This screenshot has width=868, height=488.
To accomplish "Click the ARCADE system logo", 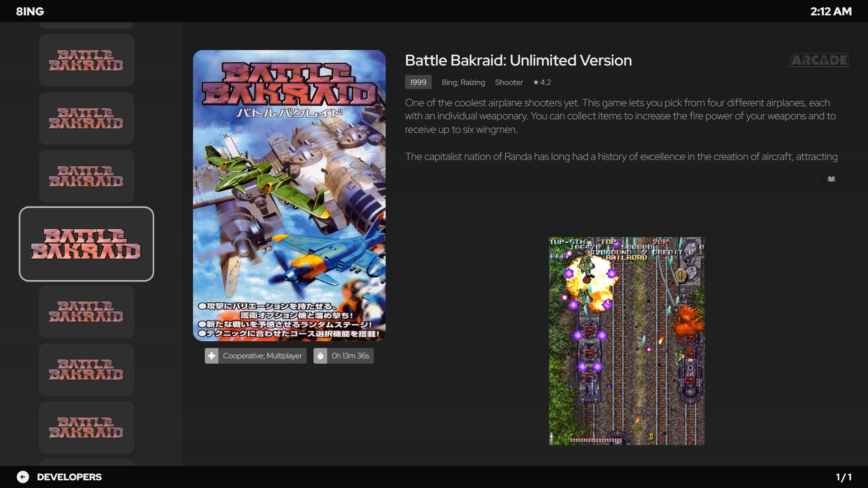I will pos(819,60).
